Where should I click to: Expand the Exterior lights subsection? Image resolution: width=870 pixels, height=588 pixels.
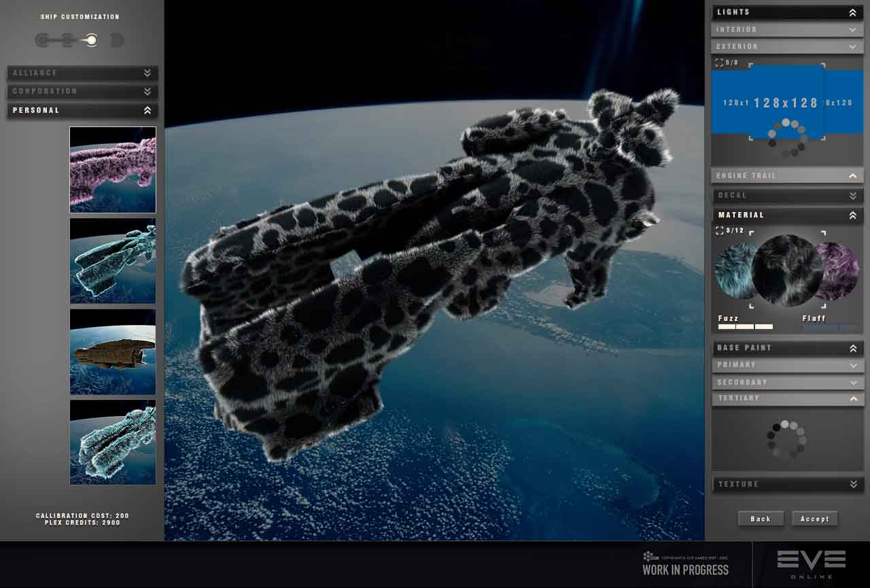coord(788,47)
